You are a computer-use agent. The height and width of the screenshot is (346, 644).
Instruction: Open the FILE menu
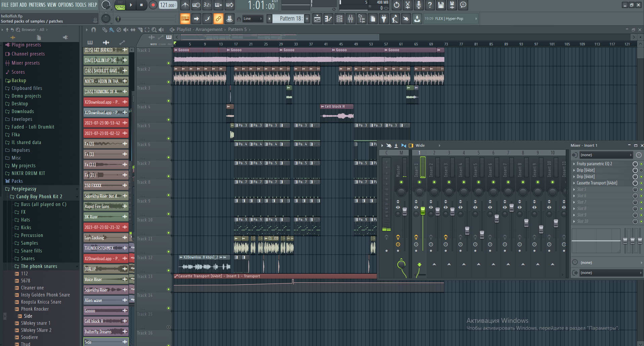coord(5,5)
